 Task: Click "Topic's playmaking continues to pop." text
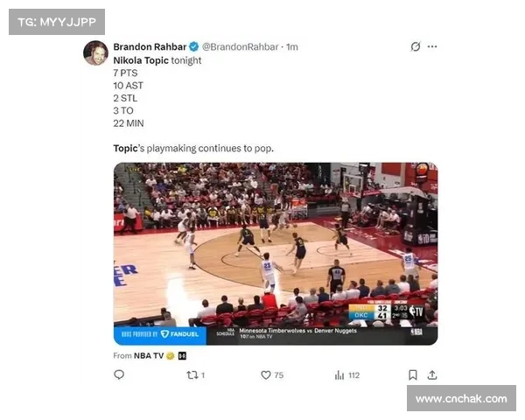coord(193,149)
